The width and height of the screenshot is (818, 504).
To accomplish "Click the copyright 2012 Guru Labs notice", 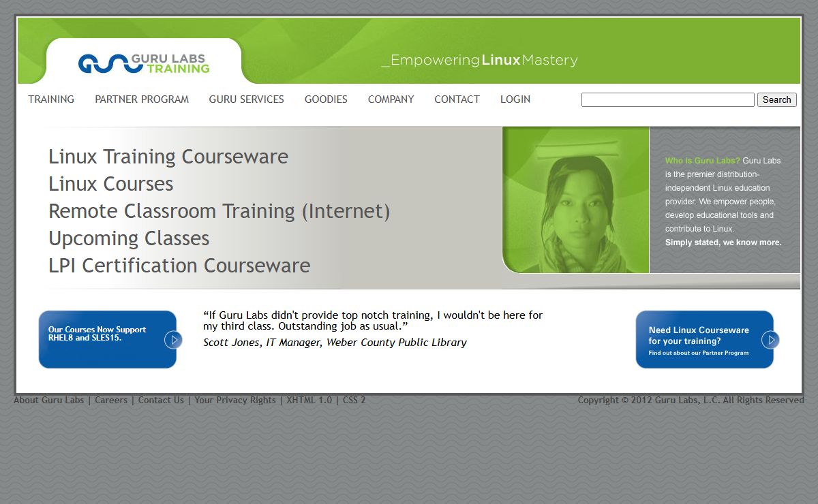I will click(x=691, y=400).
